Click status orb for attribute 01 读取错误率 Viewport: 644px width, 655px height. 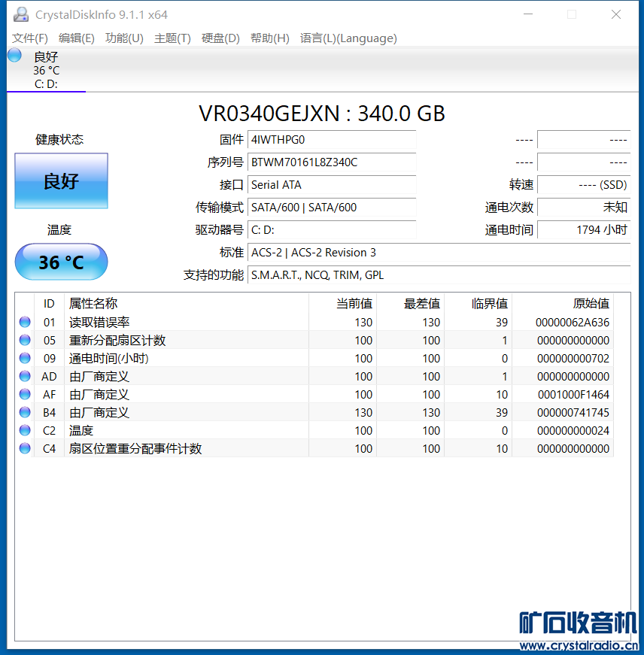(25, 322)
